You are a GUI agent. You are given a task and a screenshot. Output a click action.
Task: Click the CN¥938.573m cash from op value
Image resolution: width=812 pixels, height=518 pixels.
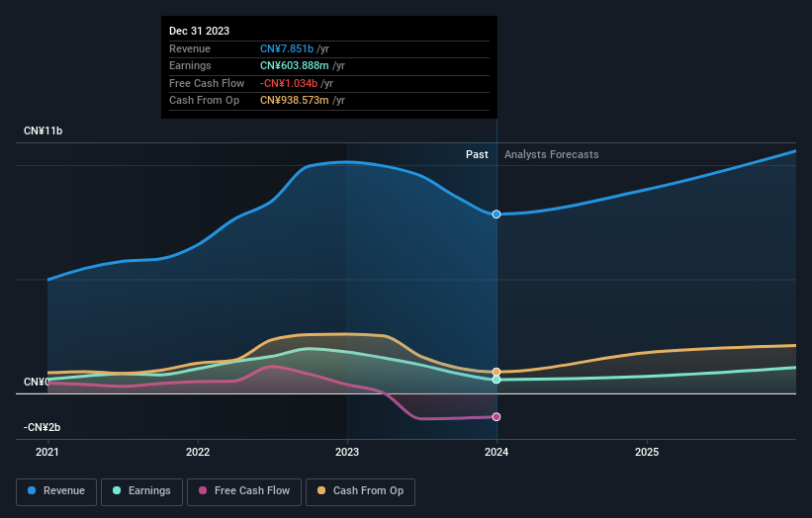tap(294, 101)
